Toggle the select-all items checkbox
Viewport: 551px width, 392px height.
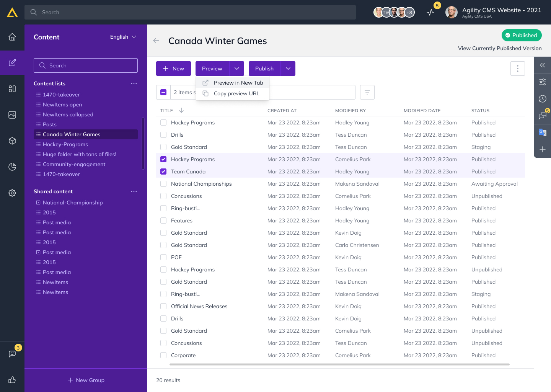[x=163, y=92]
